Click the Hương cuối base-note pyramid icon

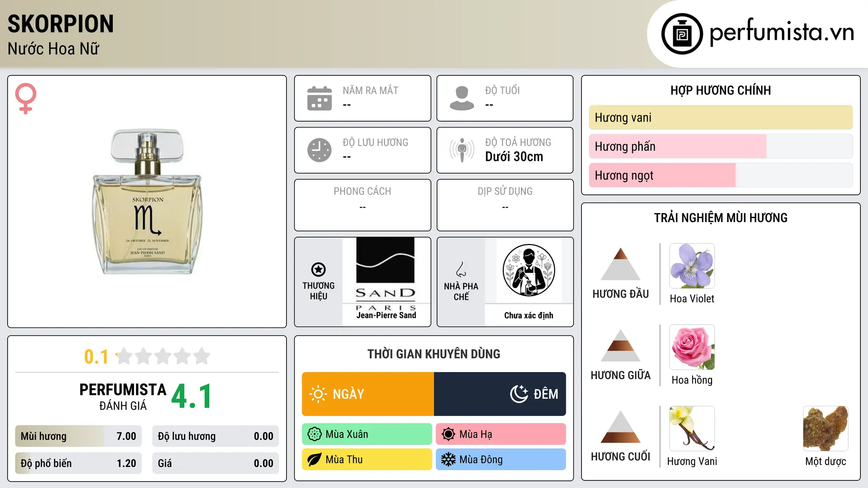[620, 427]
